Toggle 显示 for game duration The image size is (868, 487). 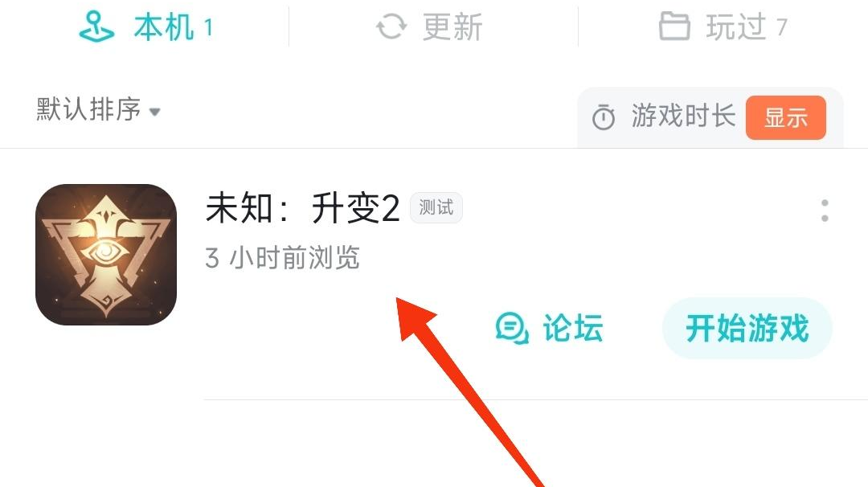[785, 118]
